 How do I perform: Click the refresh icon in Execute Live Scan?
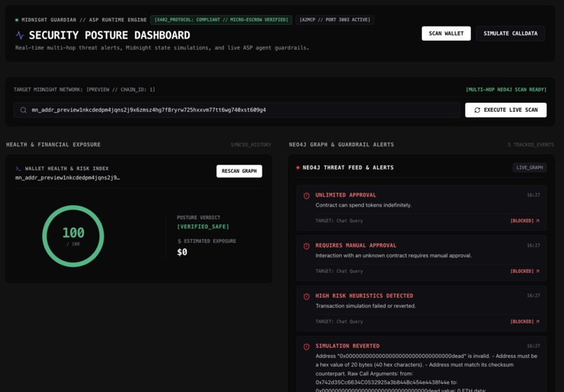tap(477, 110)
